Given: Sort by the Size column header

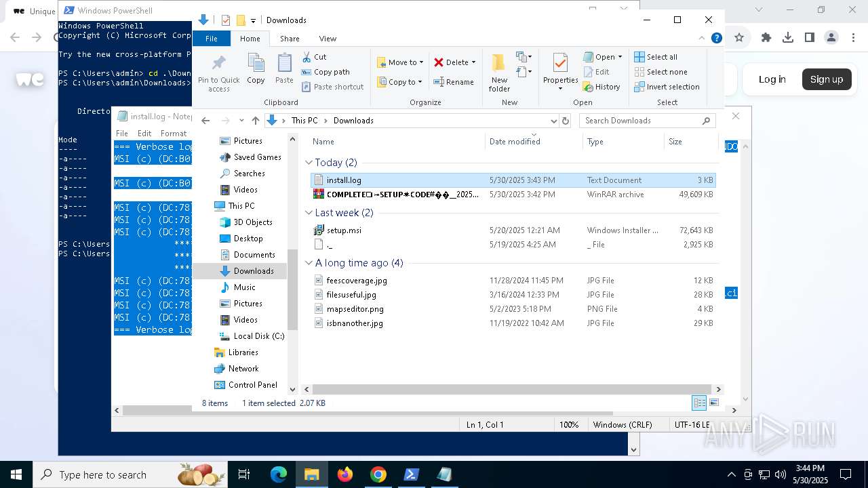Looking at the screenshot, I should (690, 142).
